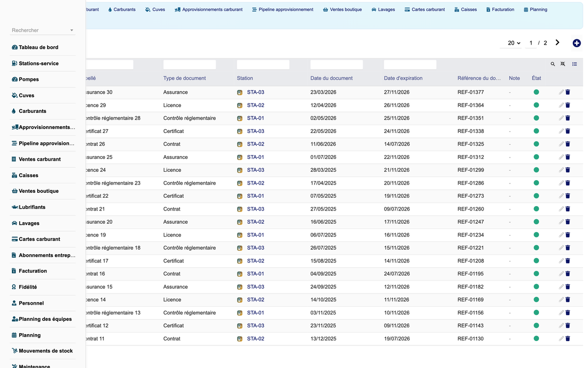Open Facturation in the sidebar
Screen dimensions: 588x368
click(x=33, y=271)
